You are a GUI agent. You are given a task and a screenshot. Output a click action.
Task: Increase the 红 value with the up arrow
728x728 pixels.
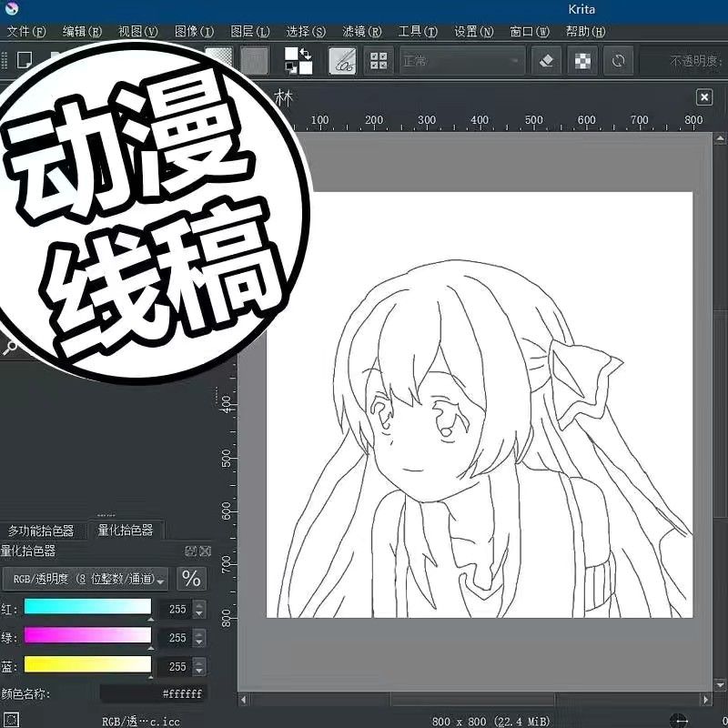click(199, 604)
